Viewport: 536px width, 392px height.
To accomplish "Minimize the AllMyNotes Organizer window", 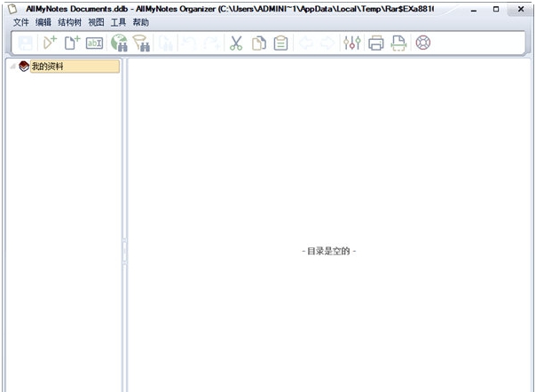I will pyautogui.click(x=474, y=10).
